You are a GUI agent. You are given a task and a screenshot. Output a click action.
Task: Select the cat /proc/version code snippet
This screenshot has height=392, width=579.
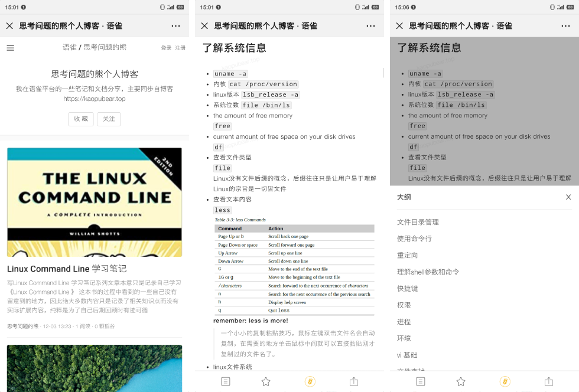(264, 84)
